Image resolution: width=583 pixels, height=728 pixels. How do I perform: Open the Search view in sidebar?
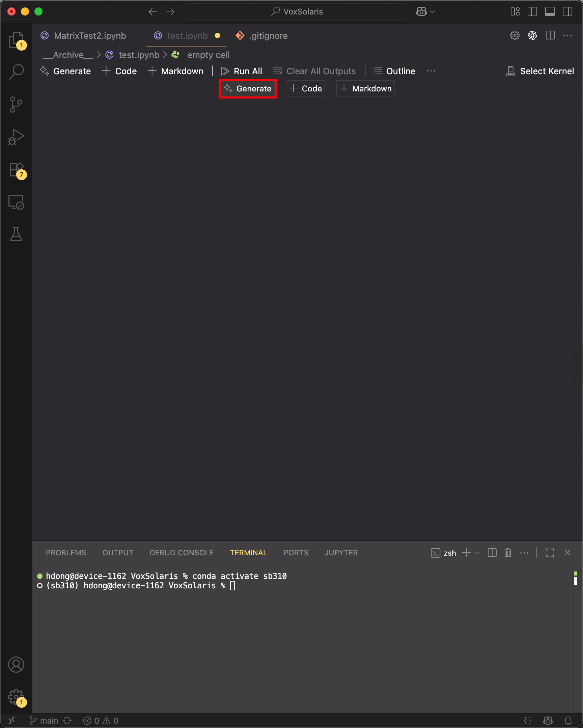coord(16,72)
